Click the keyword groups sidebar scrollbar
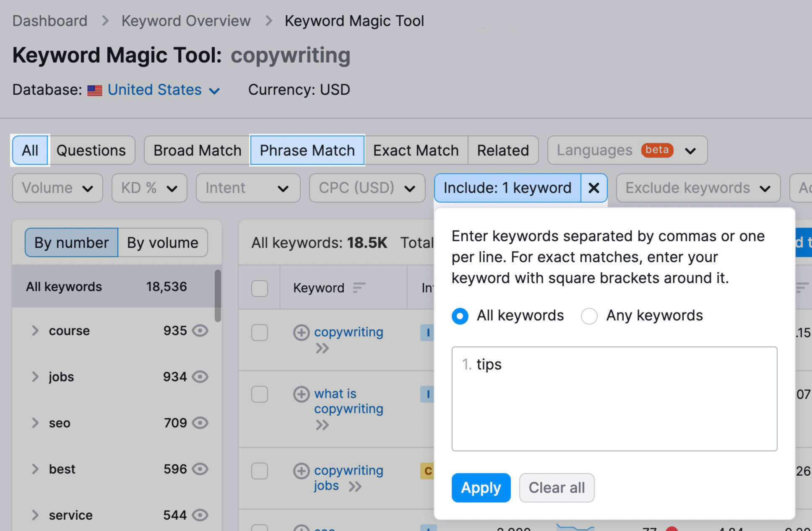This screenshot has height=531, width=812. 218,296
